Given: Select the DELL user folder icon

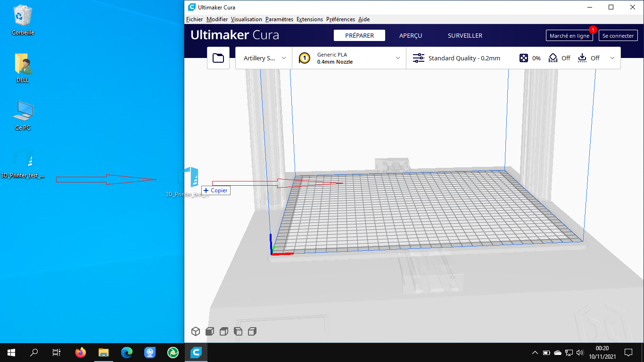Looking at the screenshot, I should tap(23, 67).
